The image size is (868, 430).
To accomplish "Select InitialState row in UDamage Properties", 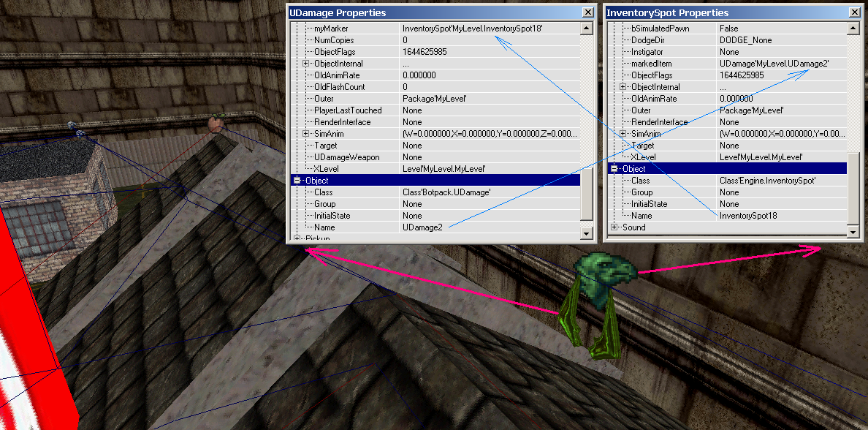I will [x=435, y=216].
